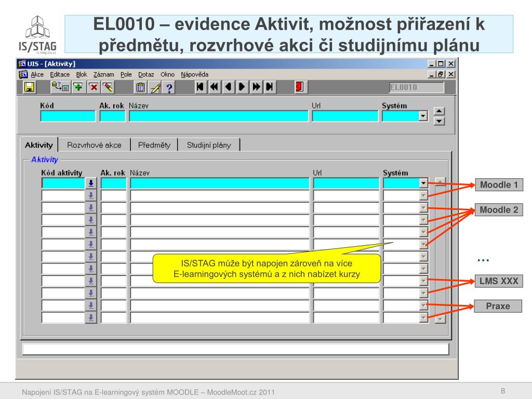
Task: Expand Systém dropdown in fourth activity row
Action: 423,220
